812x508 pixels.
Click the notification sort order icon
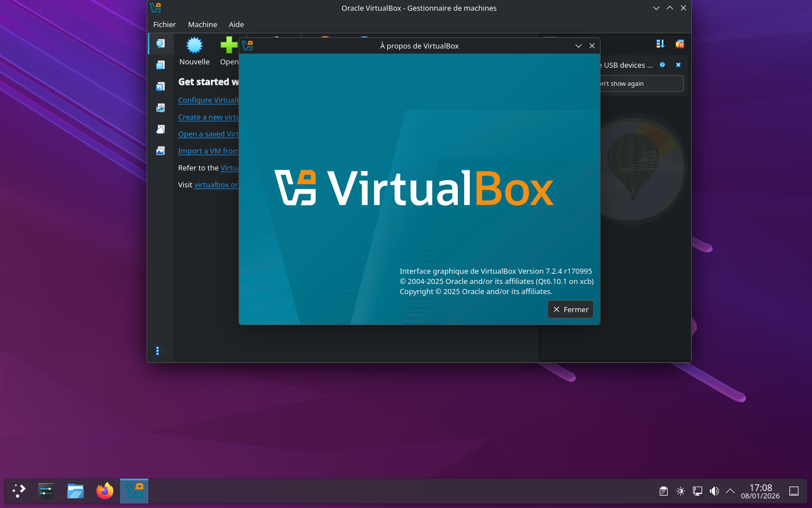660,44
